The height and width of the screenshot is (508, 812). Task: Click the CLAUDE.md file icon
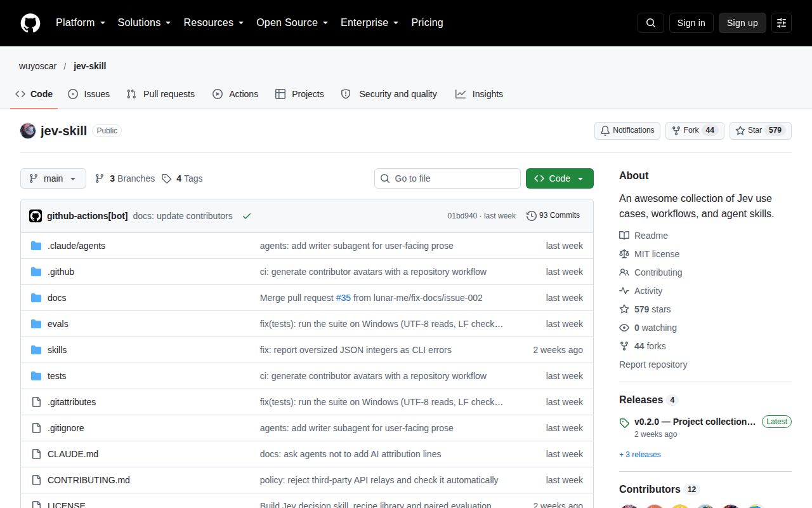pyautogui.click(x=36, y=454)
